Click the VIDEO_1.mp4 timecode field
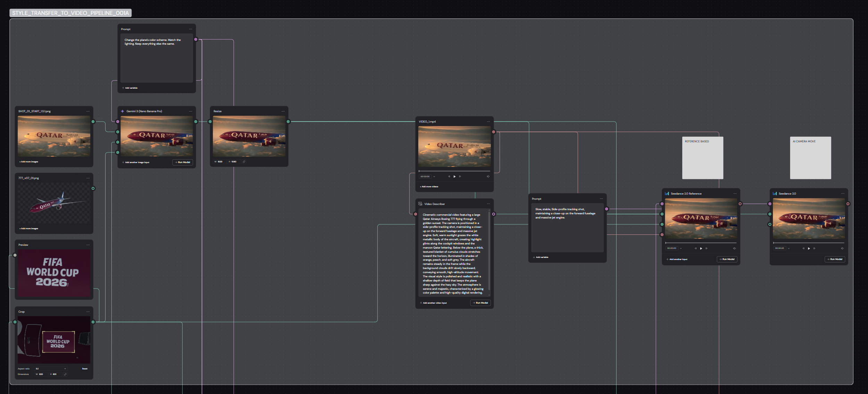This screenshot has width=868, height=394. (425, 177)
